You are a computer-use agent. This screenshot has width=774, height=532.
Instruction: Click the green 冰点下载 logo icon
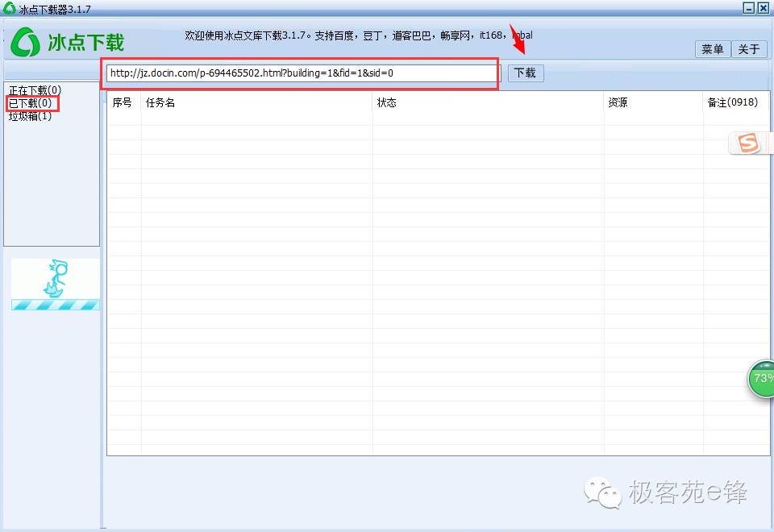(25, 42)
